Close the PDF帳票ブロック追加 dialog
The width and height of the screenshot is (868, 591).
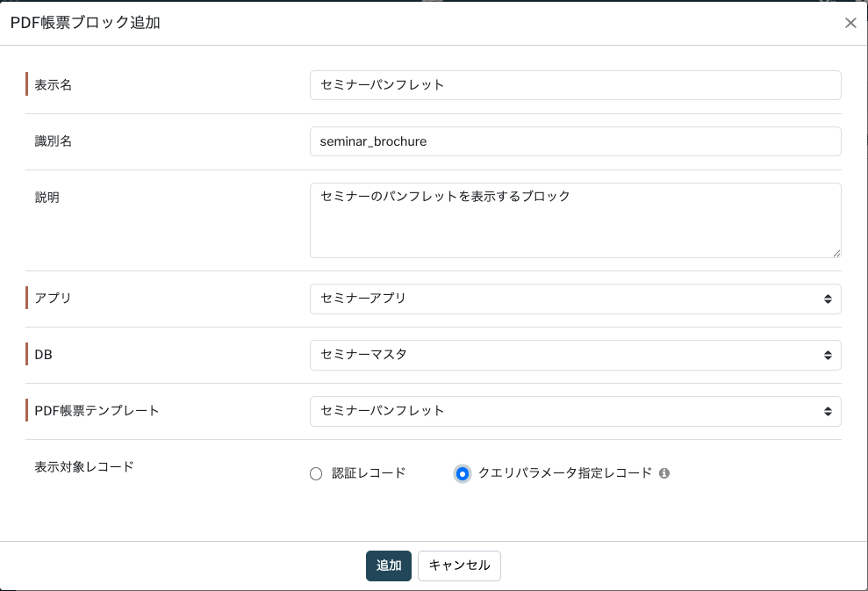coord(850,24)
